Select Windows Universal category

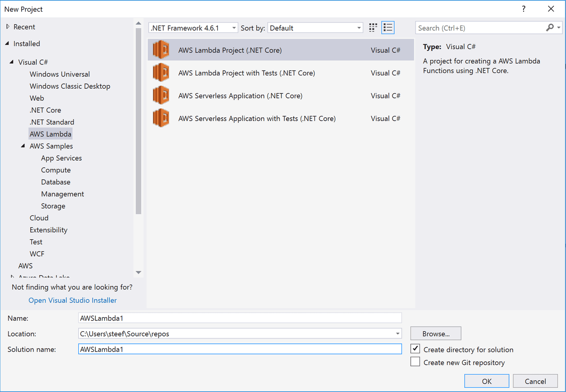(x=59, y=74)
